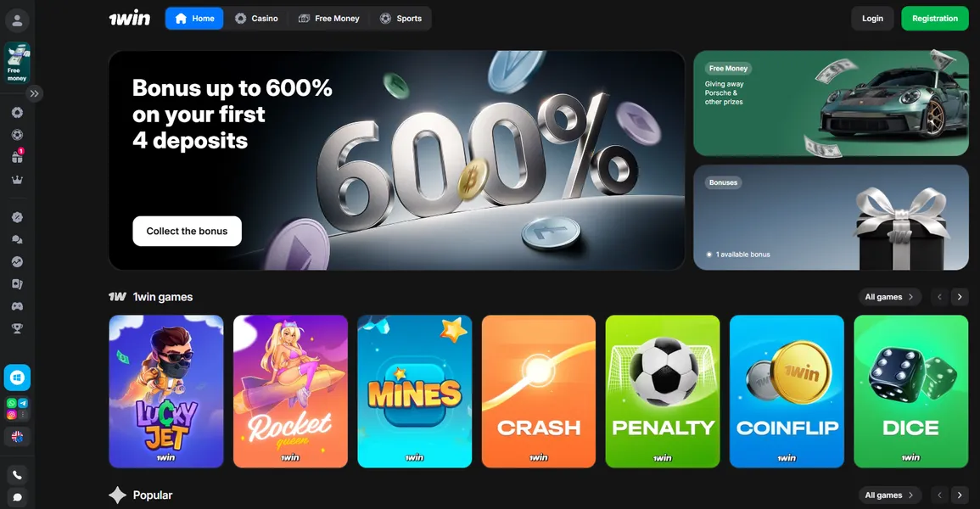Viewport: 980px width, 509px height.
Task: Click the phone call icon
Action: (17, 475)
